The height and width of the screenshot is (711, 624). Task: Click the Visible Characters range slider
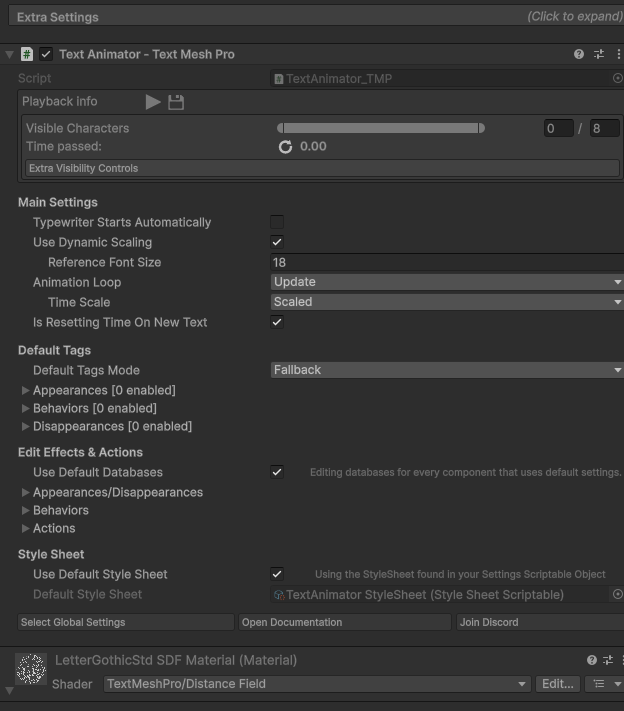click(x=381, y=128)
